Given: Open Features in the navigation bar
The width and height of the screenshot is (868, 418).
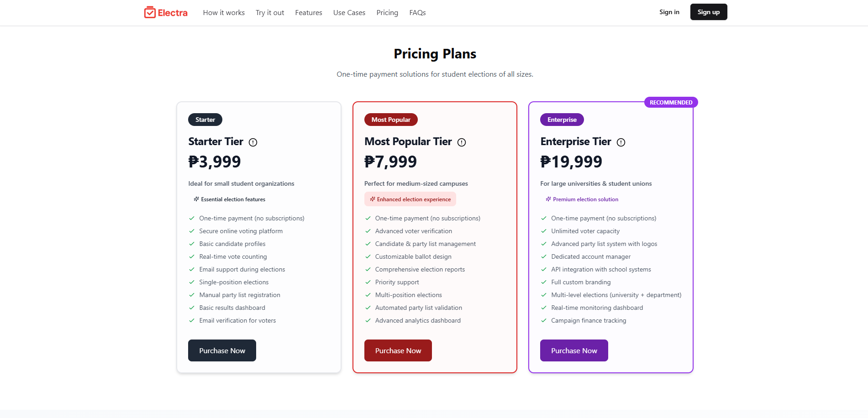Looking at the screenshot, I should (309, 13).
